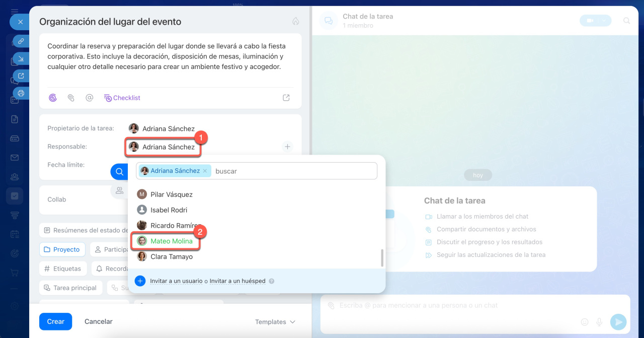The image size is (644, 338).
Task: Click the Fecha límite field label
Action: click(66, 165)
